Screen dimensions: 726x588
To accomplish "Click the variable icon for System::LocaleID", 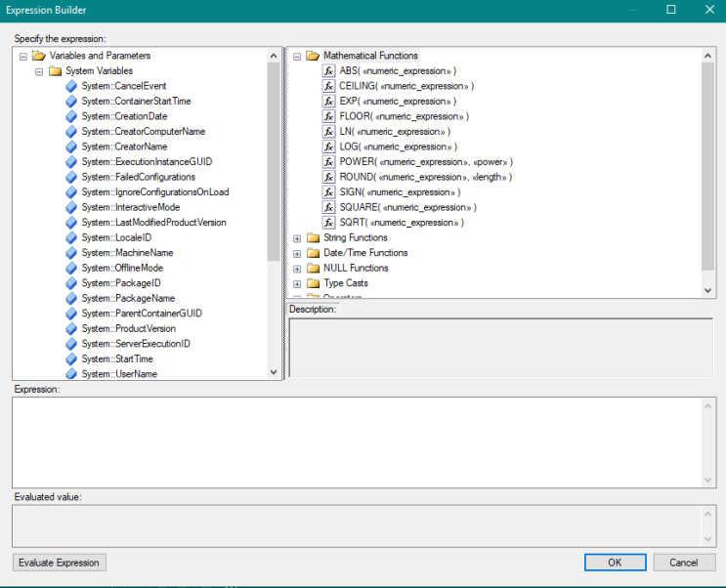I will pyautogui.click(x=71, y=237).
